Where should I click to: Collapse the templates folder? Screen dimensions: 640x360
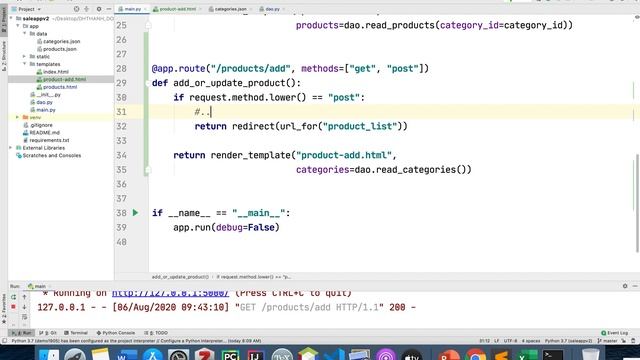point(24,64)
